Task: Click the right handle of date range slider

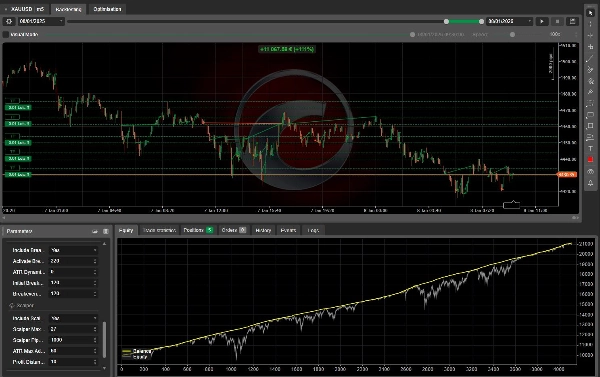Action: [x=481, y=21]
